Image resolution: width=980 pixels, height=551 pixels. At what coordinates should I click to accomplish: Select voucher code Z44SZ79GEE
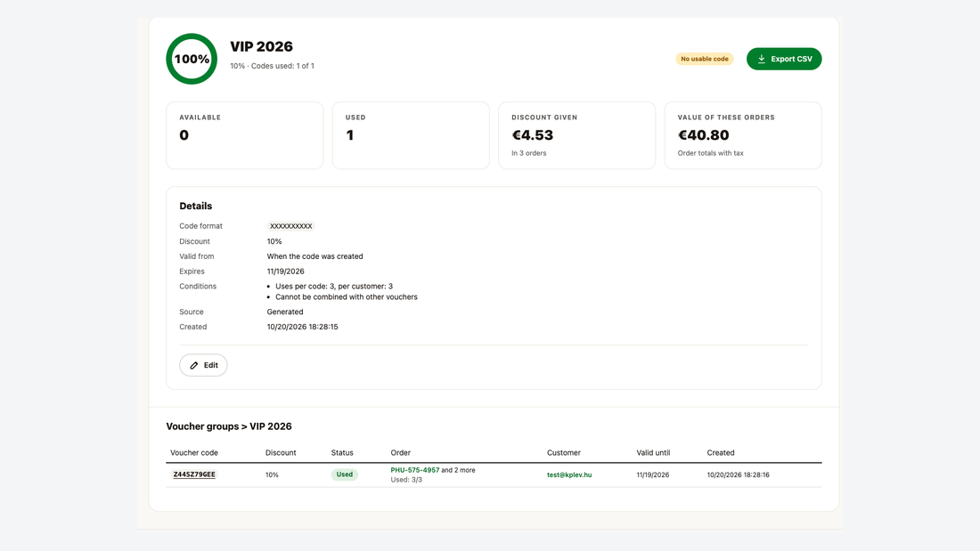[x=194, y=474]
